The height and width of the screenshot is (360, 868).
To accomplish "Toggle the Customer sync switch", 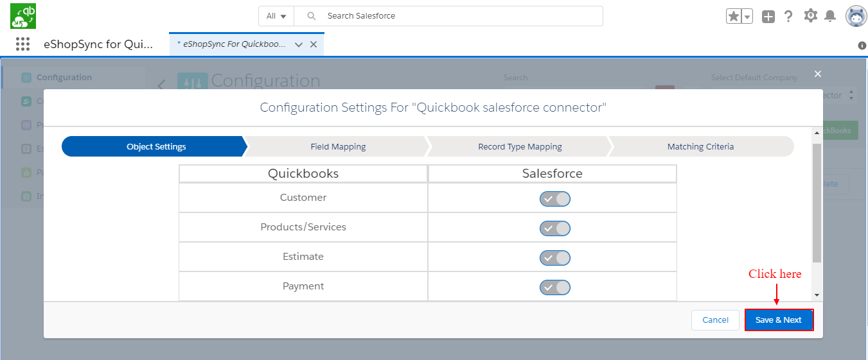I will pyautogui.click(x=554, y=199).
